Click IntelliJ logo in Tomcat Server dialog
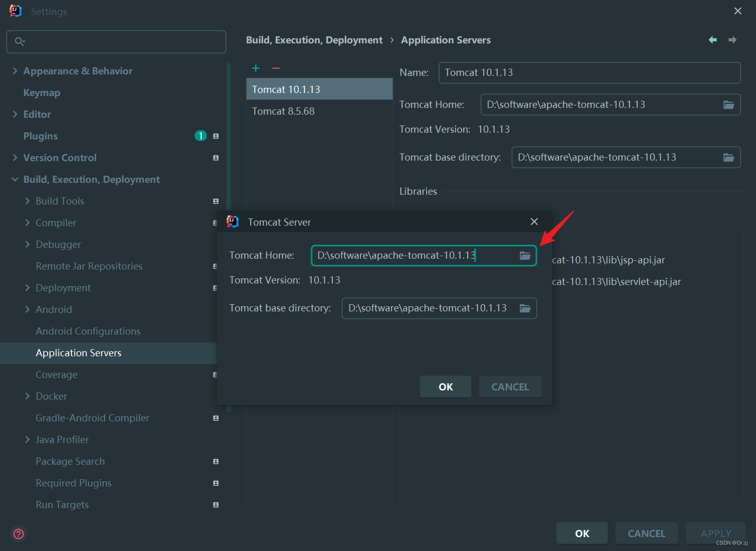756x551 pixels. tap(233, 222)
